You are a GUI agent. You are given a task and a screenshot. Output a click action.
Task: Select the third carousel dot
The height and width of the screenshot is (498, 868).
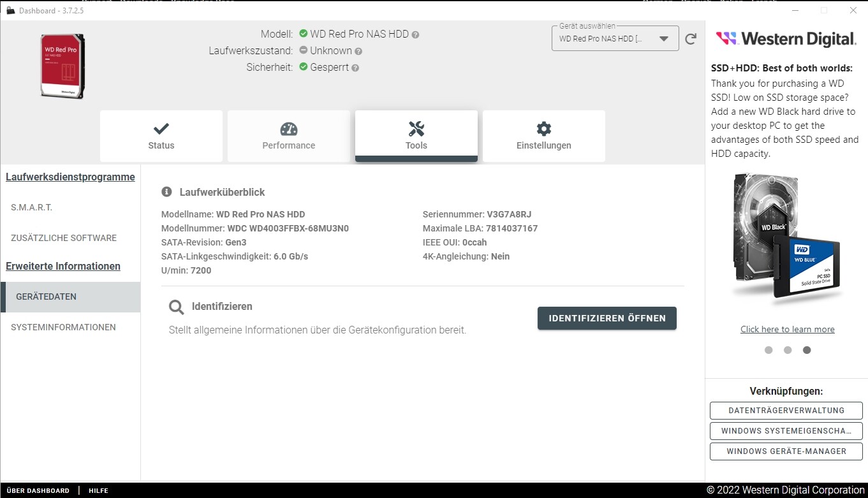pos(807,350)
